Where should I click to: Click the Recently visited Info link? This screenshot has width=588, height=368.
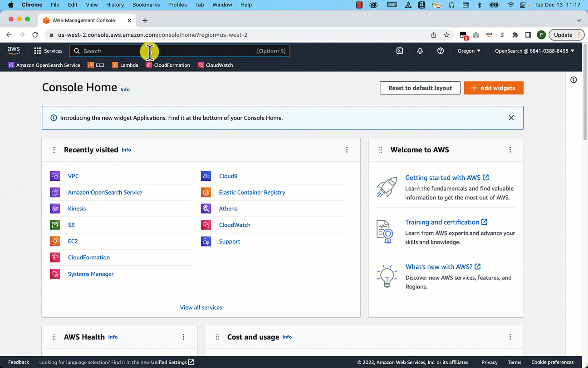coord(126,149)
